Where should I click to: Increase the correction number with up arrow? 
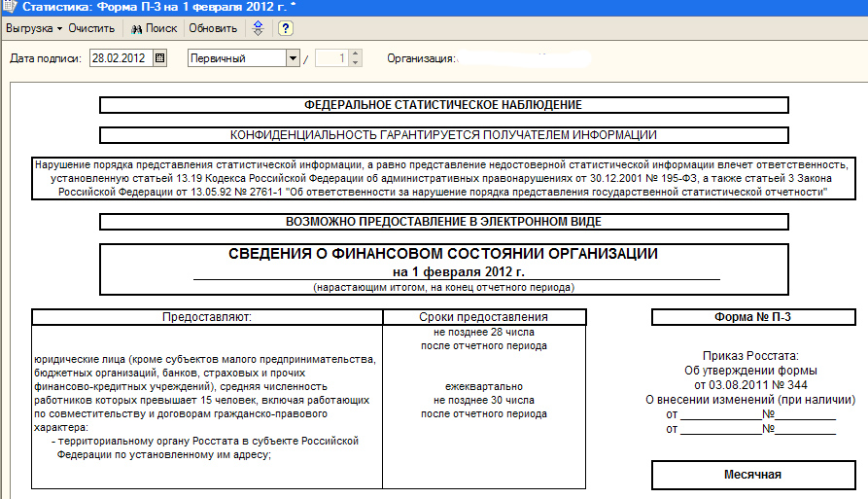356,54
